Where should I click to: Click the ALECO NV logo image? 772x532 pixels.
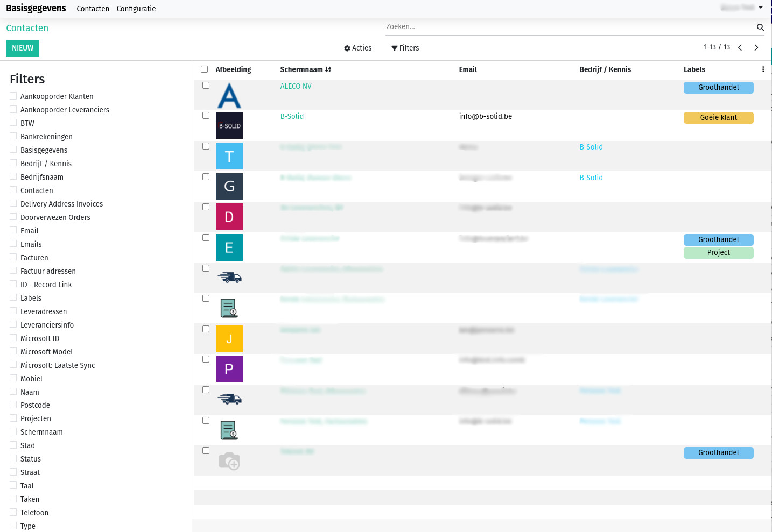pyautogui.click(x=229, y=96)
